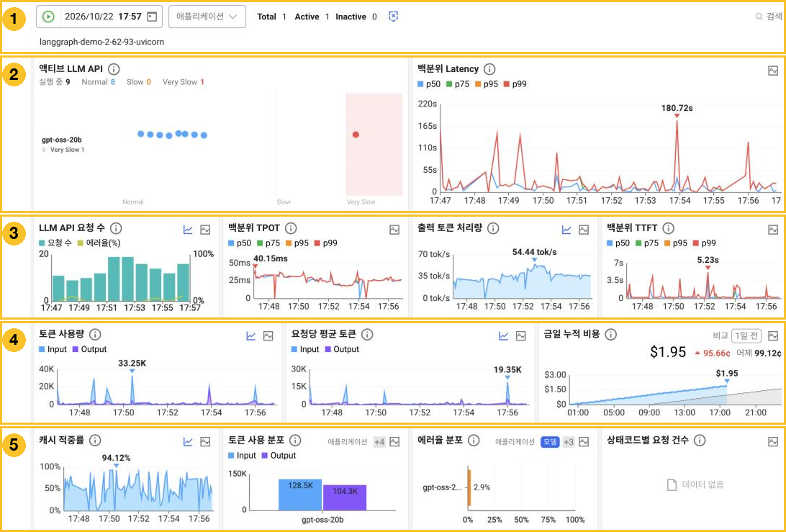
Task: Click image icon on 상태코드별 요청 건수 panel
Action: tap(773, 442)
